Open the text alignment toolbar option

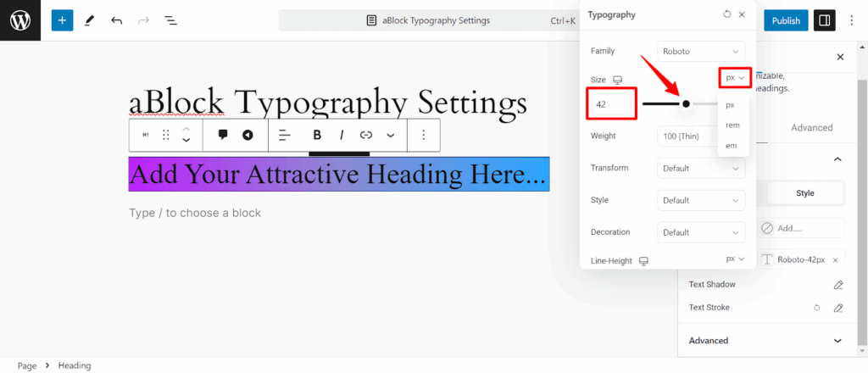pyautogui.click(x=285, y=135)
